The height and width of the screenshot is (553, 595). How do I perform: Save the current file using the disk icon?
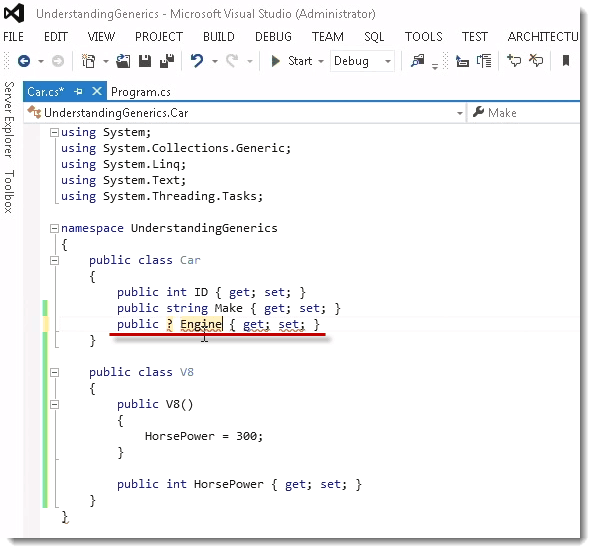pyautogui.click(x=145, y=61)
